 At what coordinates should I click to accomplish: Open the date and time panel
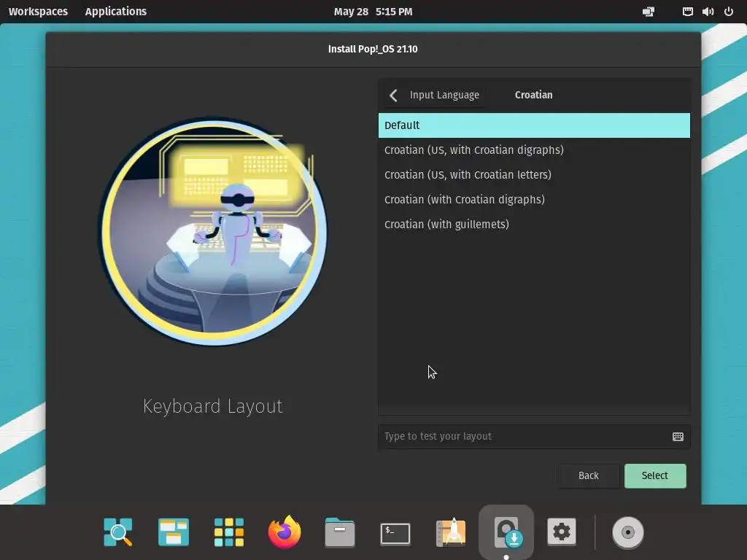pos(373,12)
